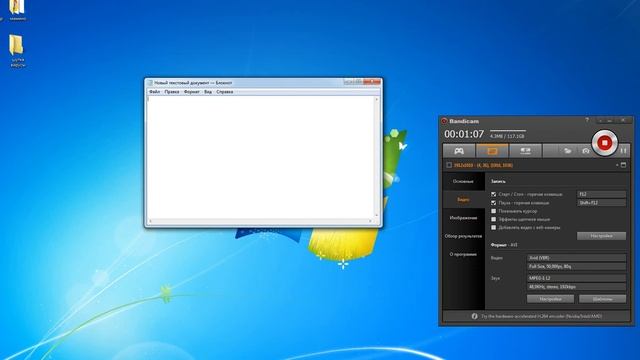Screen dimensions: 640x360
Task: Pause the Bandicam recording
Action: click(623, 151)
